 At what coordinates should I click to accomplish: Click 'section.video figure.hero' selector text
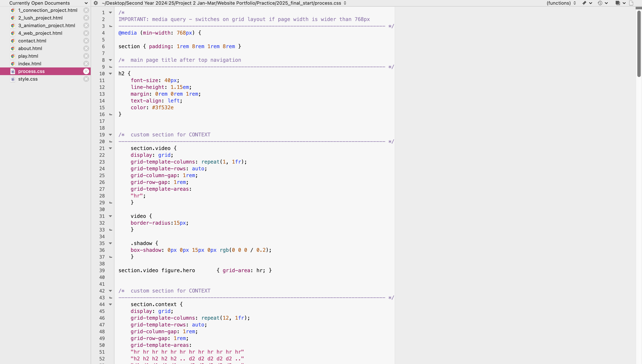click(157, 270)
